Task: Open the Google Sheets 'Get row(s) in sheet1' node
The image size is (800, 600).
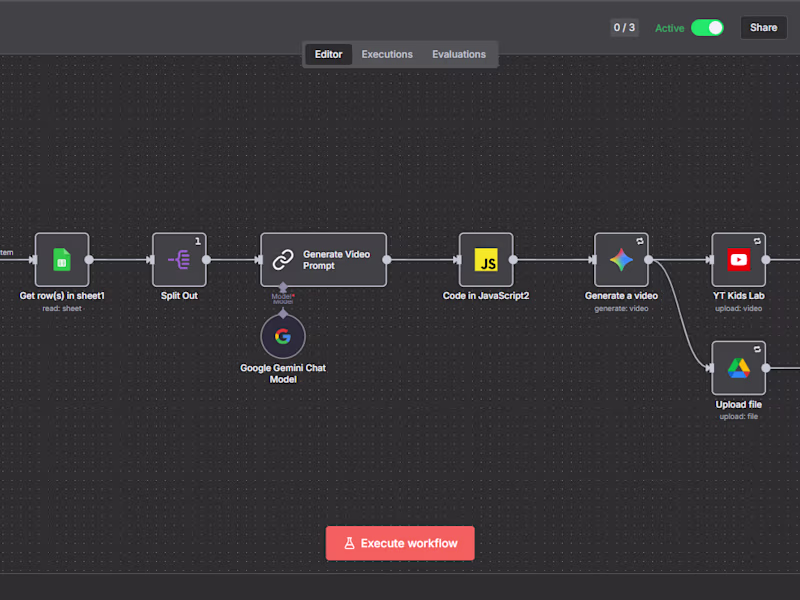Action: [x=61, y=259]
